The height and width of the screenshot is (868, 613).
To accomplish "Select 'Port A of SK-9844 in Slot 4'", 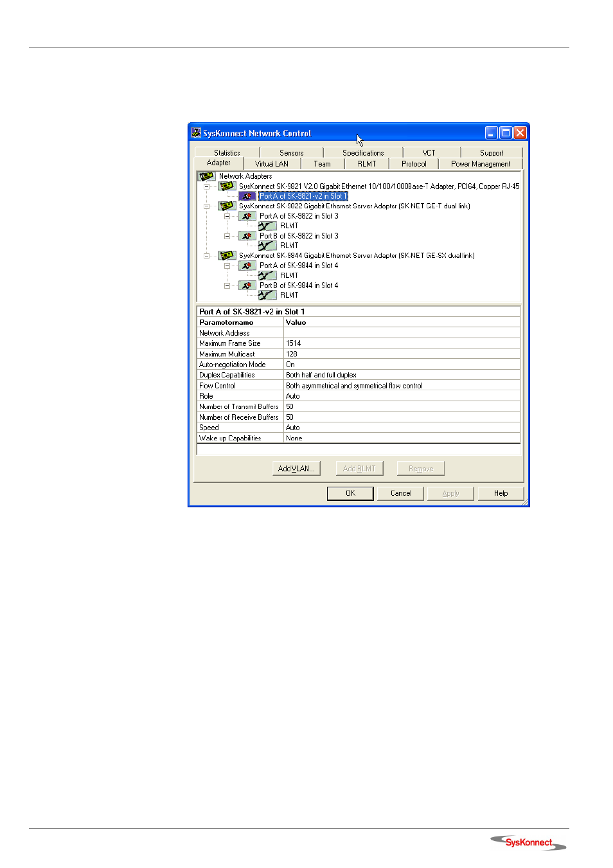I will click(299, 266).
